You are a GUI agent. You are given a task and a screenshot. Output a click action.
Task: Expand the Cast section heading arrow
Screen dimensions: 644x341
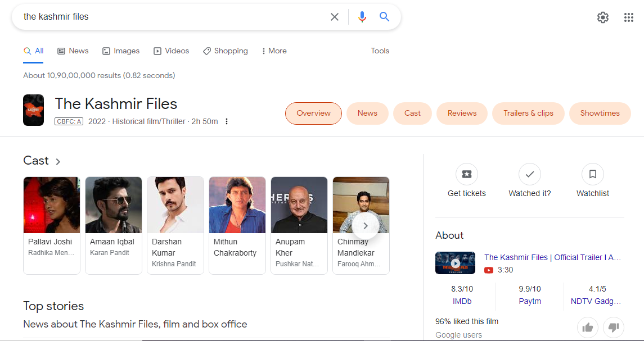[x=58, y=162]
